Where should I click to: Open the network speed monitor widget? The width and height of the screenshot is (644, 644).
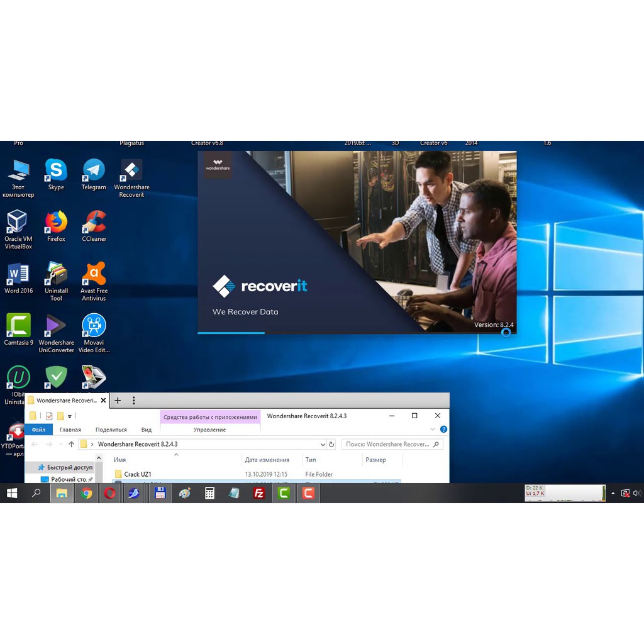(x=565, y=493)
